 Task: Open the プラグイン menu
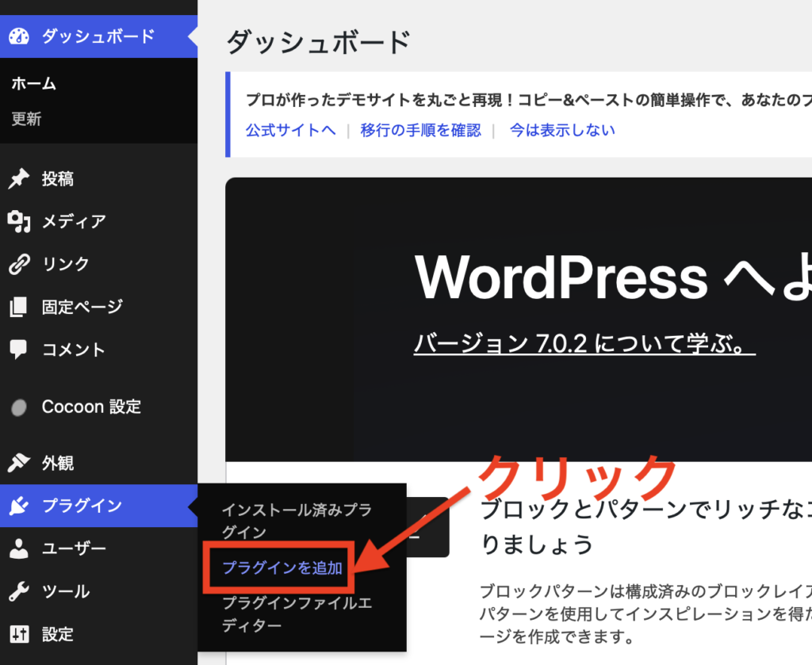(98, 506)
